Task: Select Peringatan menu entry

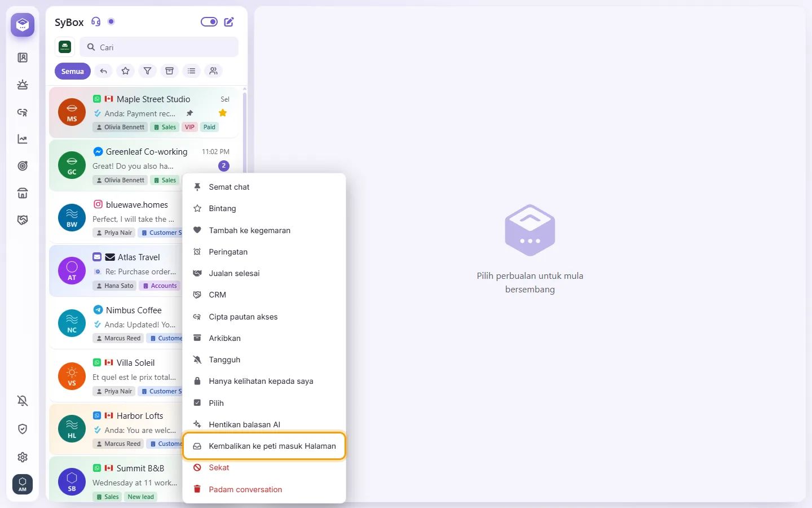Action: tap(264, 252)
